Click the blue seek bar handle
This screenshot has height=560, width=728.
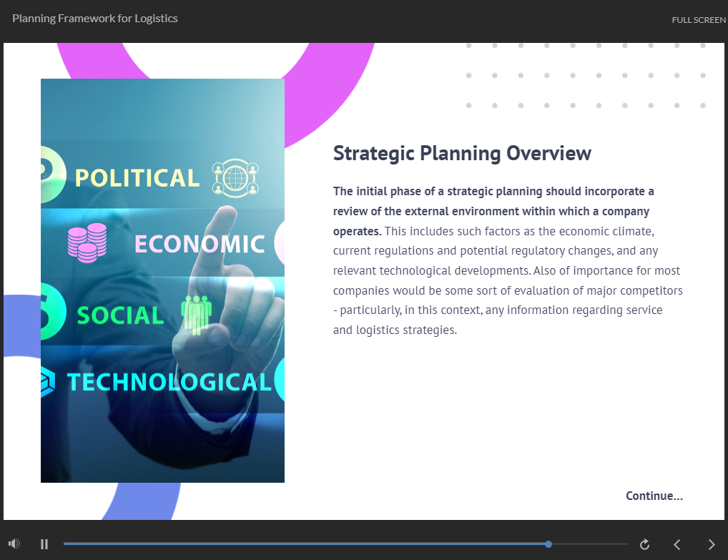tap(549, 544)
